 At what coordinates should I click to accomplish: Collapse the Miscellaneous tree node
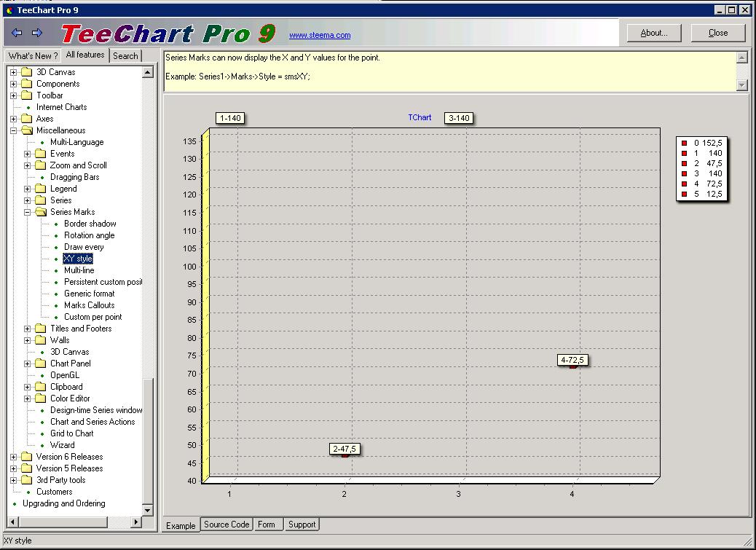coord(14,130)
